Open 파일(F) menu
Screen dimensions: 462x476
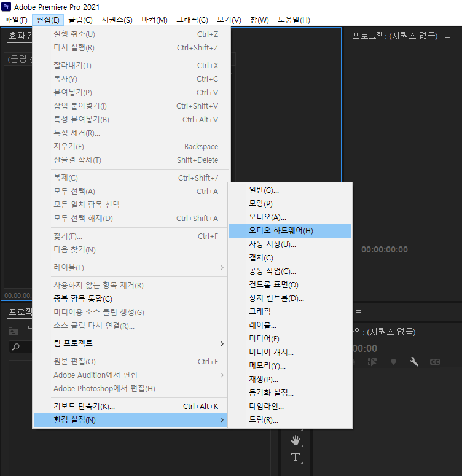coord(16,20)
